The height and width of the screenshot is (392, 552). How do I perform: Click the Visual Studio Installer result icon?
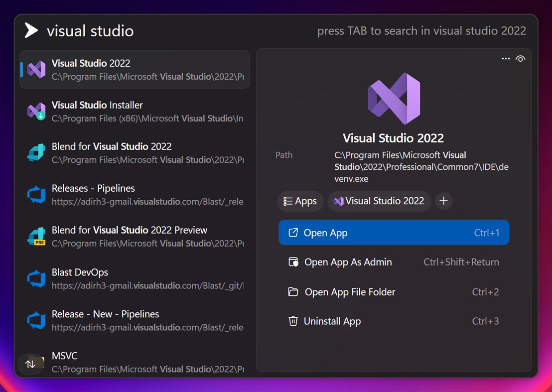[x=35, y=111]
